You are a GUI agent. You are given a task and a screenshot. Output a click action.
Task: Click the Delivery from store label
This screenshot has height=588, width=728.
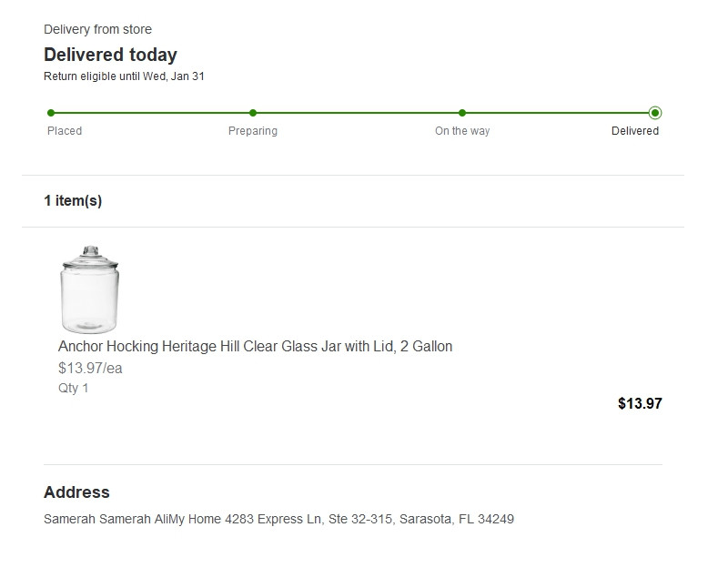point(97,29)
